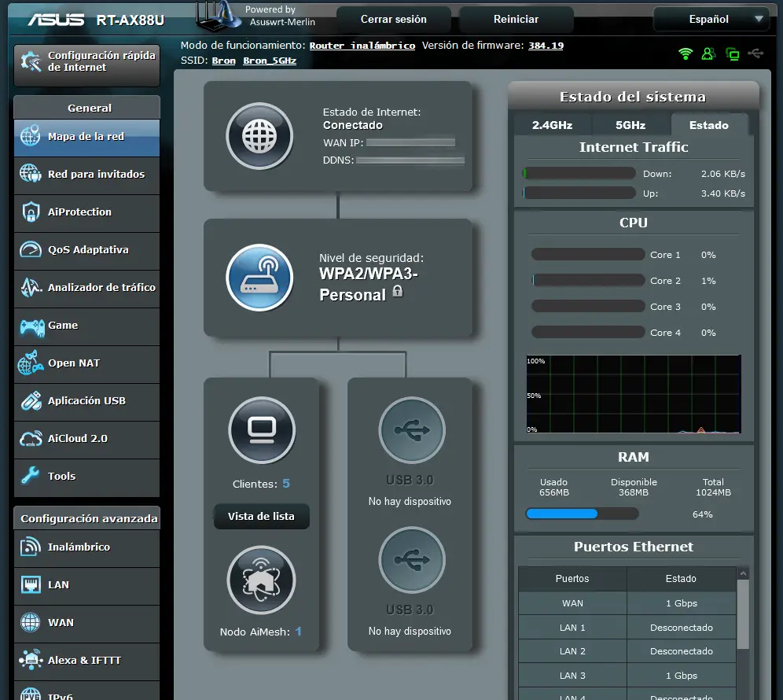This screenshot has width=783, height=700.
Task: Open QoS Adaptativa page
Action: 87,250
